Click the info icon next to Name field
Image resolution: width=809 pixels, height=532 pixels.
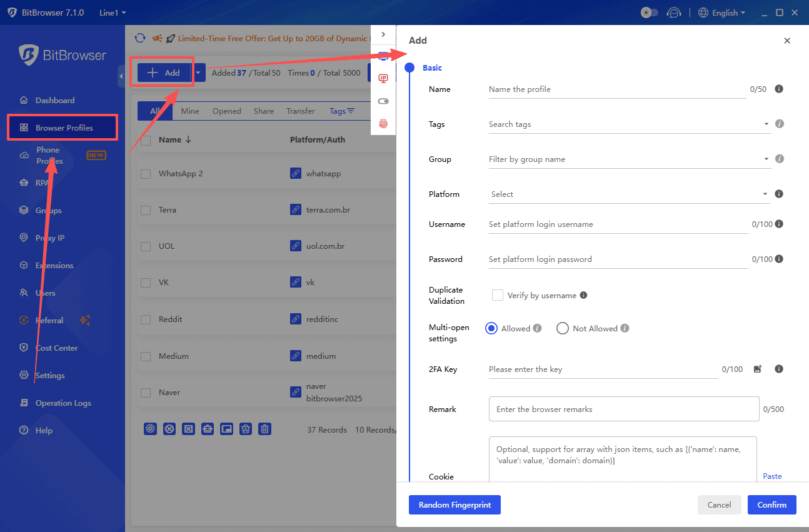click(x=779, y=89)
